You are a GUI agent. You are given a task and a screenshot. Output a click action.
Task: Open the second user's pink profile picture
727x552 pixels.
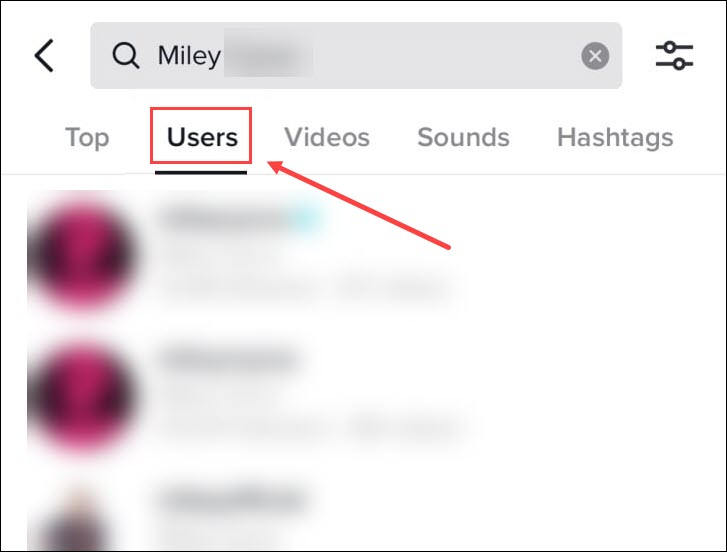coord(83,395)
